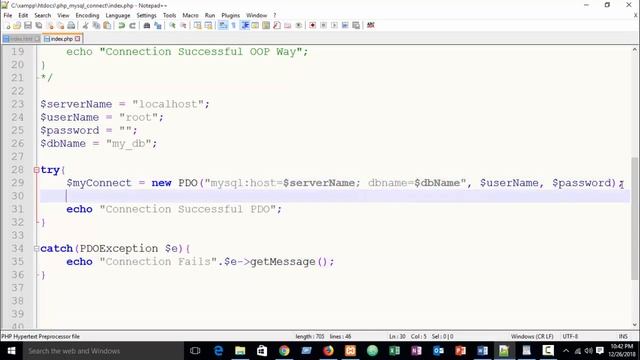Image resolution: width=640 pixels, height=360 pixels.
Task: Run macro multiple times icon
Action: [x=345, y=25]
